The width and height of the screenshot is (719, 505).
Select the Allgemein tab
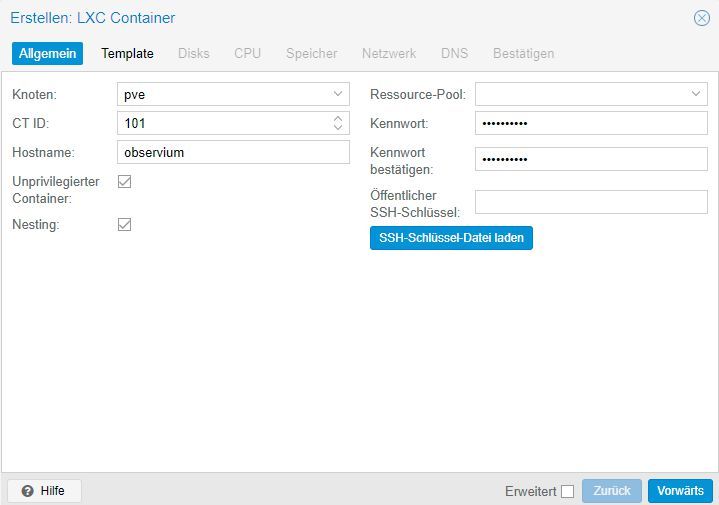point(47,53)
